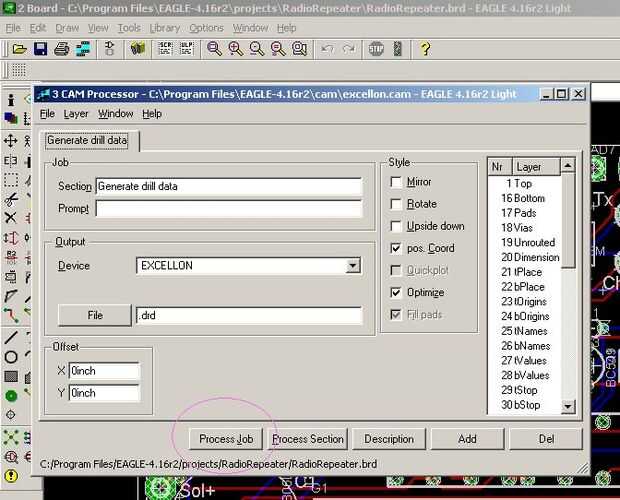620x500 pixels.
Task: Click the Redo arrow icon
Action: click(348, 49)
